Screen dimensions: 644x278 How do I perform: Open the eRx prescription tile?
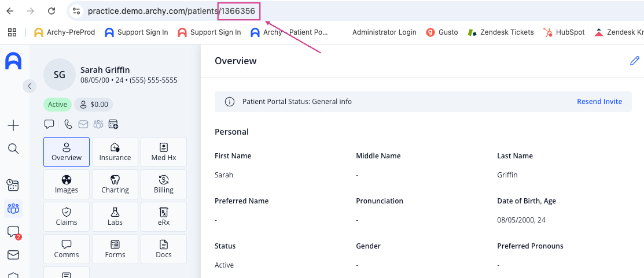click(x=164, y=217)
